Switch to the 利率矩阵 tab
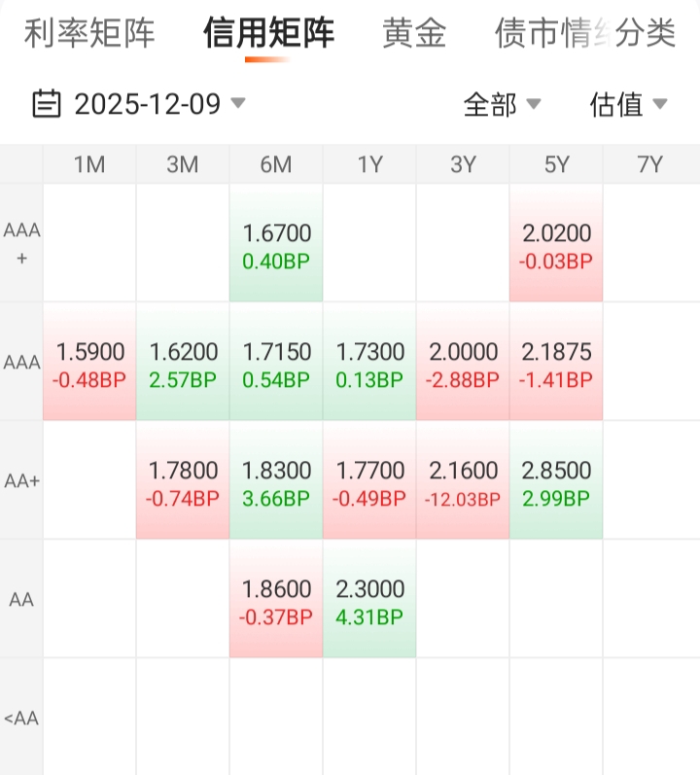Screen dimensions: 700x775 (89, 33)
